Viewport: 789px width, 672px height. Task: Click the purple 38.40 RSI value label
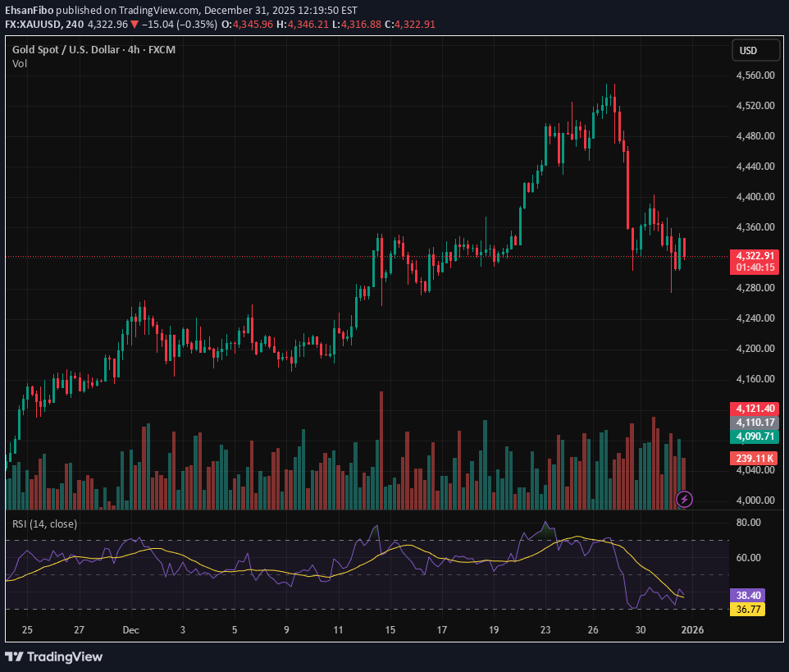[747, 596]
